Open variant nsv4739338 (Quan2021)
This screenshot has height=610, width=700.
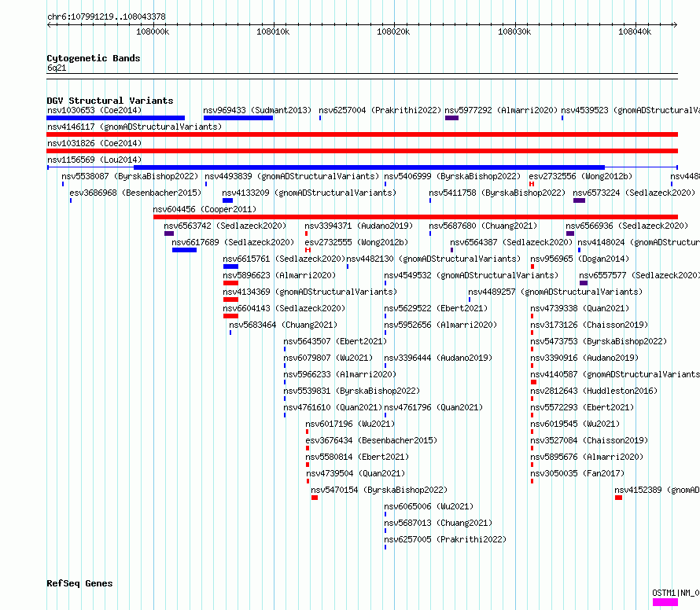click(580, 308)
